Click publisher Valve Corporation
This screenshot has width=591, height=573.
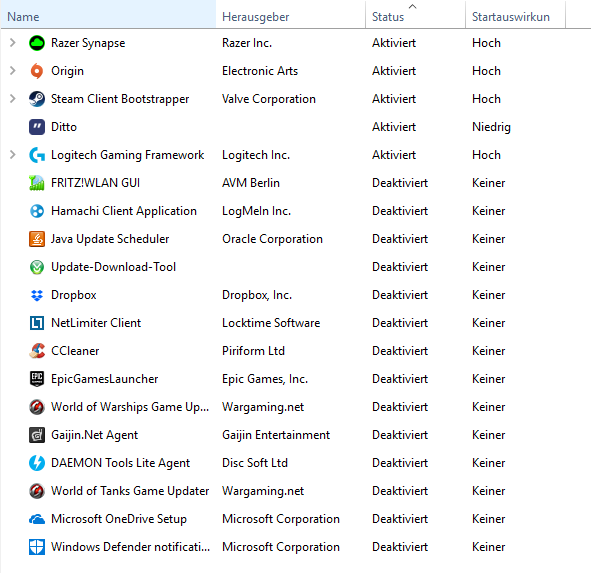(x=269, y=99)
